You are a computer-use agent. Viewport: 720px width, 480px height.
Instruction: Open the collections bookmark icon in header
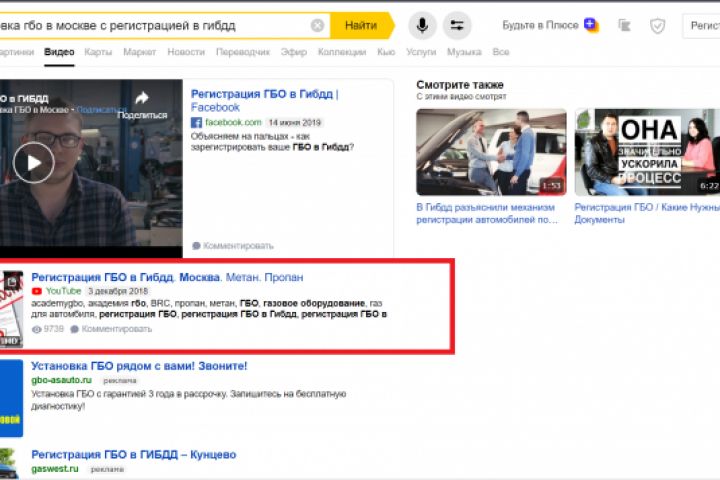coord(624,25)
